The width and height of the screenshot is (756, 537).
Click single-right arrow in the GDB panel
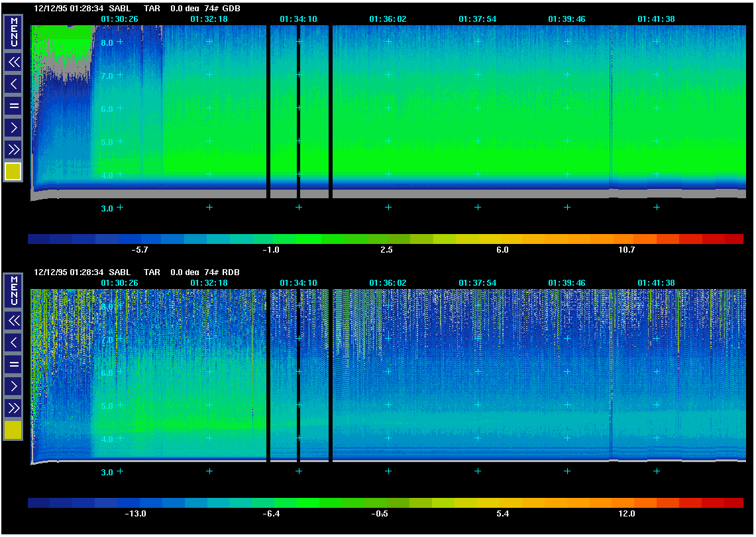tap(13, 127)
